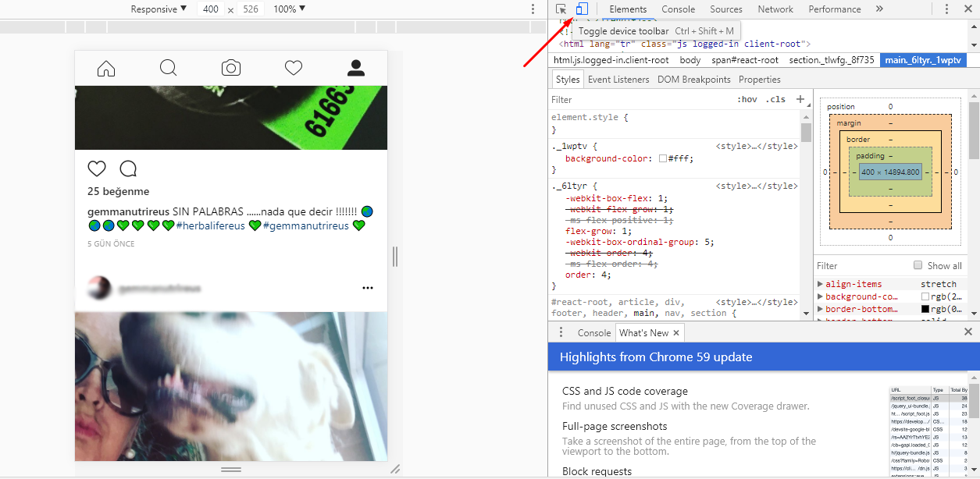Screen dimensions: 980x479
Task: Click the dog selfie post photo
Action: tap(231, 386)
